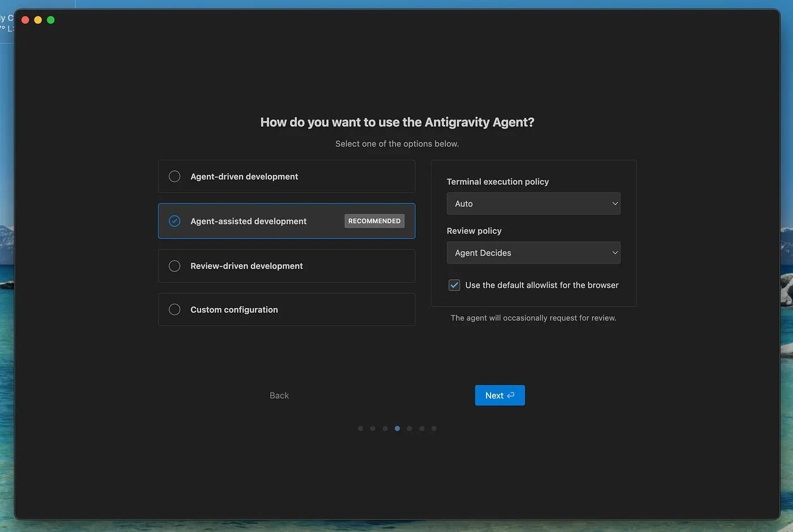This screenshot has height=532, width=793.
Task: Click the green fullscreen window button
Action: tap(51, 20)
